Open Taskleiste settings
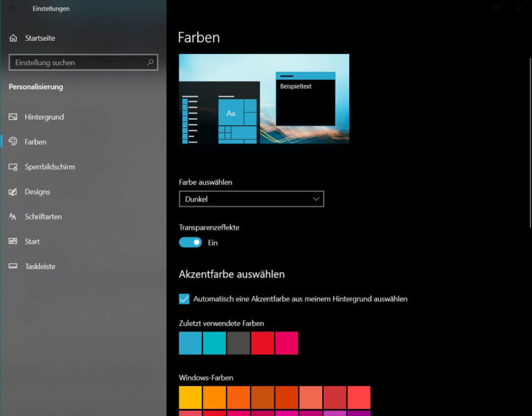Screen dimensions: 532x416 point(83,266)
